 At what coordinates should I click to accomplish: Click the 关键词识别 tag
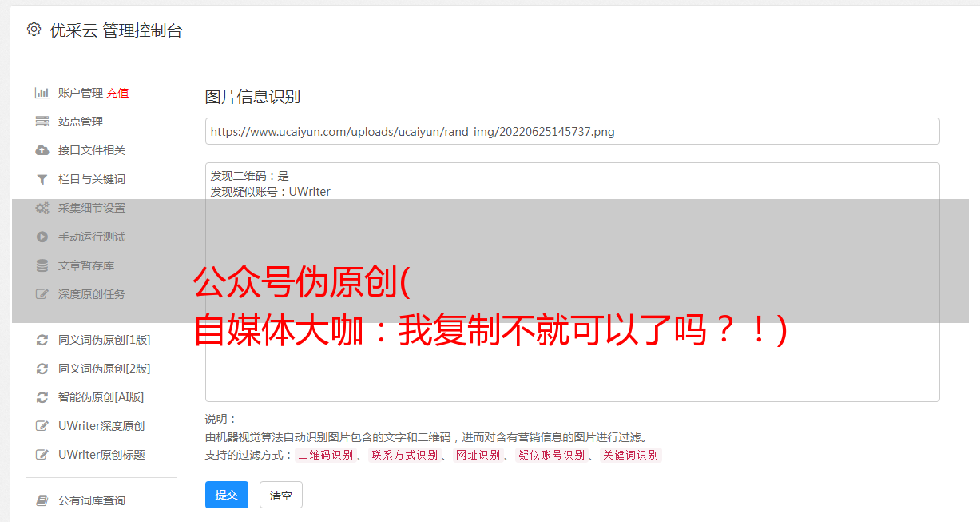630,455
